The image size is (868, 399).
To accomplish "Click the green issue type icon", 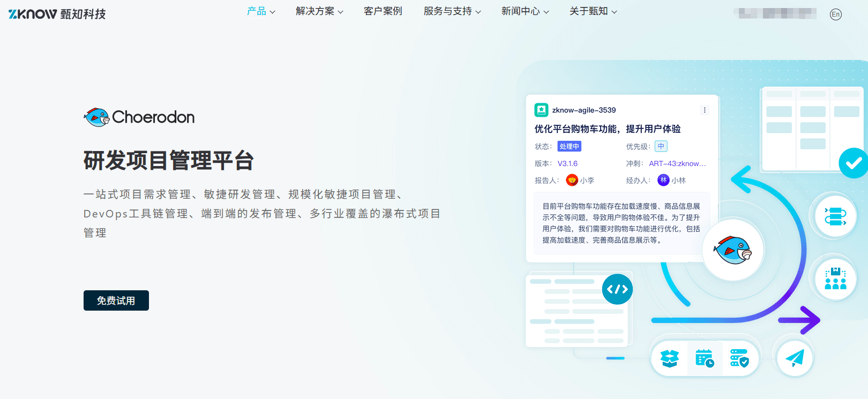I will click(x=541, y=110).
